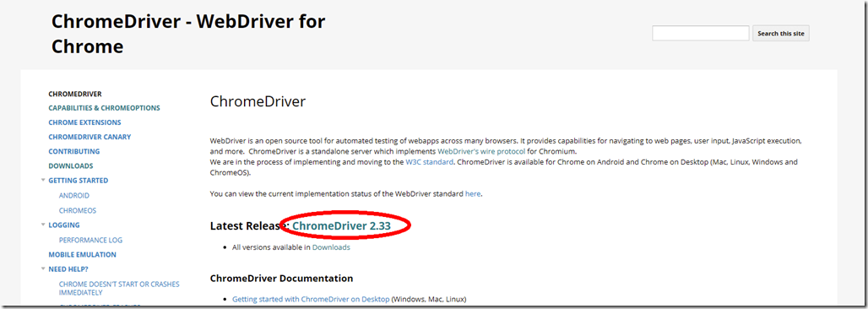
Task: Select Mobile Emulation in sidebar
Action: [83, 255]
